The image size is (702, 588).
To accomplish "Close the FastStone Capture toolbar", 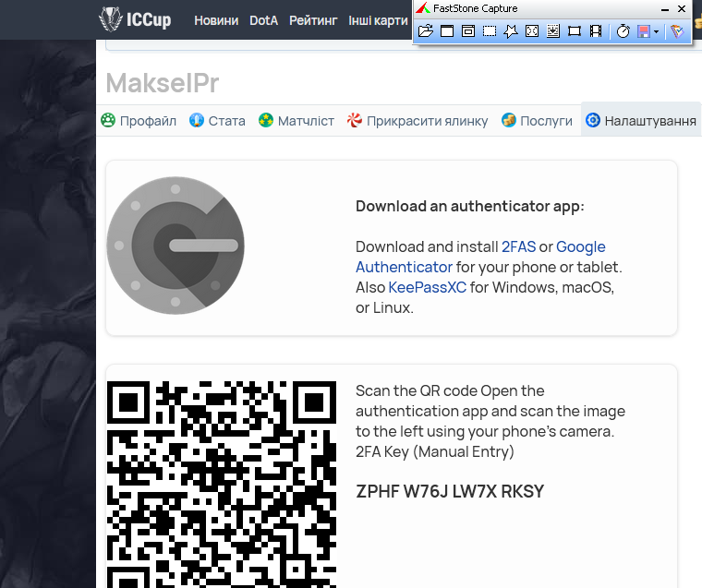I will [x=682, y=8].
